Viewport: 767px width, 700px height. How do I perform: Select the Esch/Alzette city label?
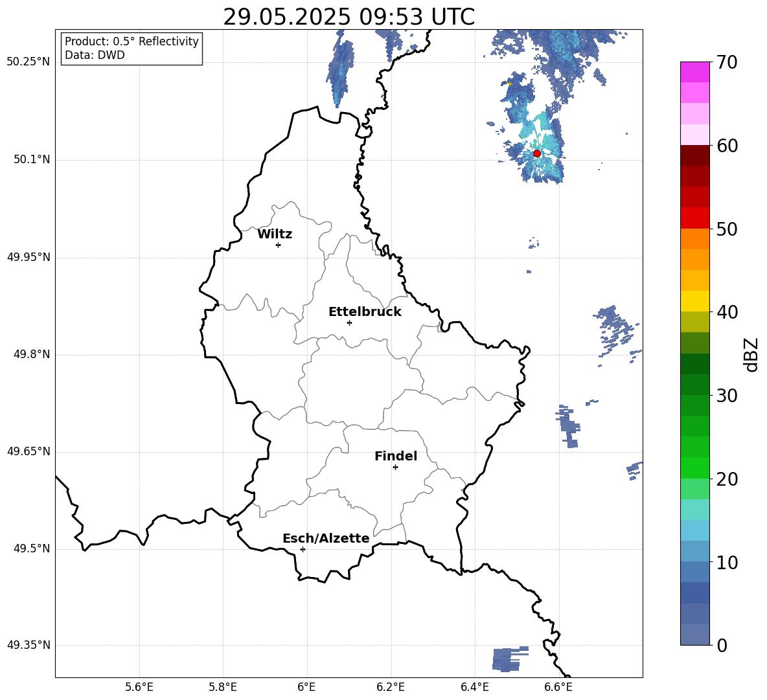pos(326,538)
